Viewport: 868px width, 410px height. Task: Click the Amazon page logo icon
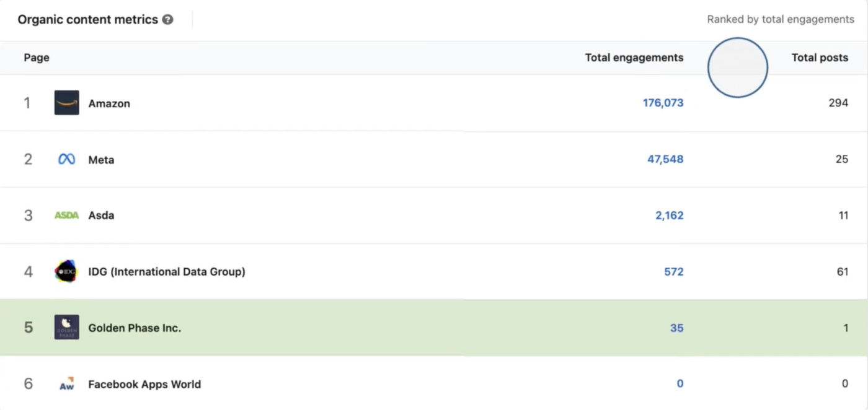click(66, 103)
